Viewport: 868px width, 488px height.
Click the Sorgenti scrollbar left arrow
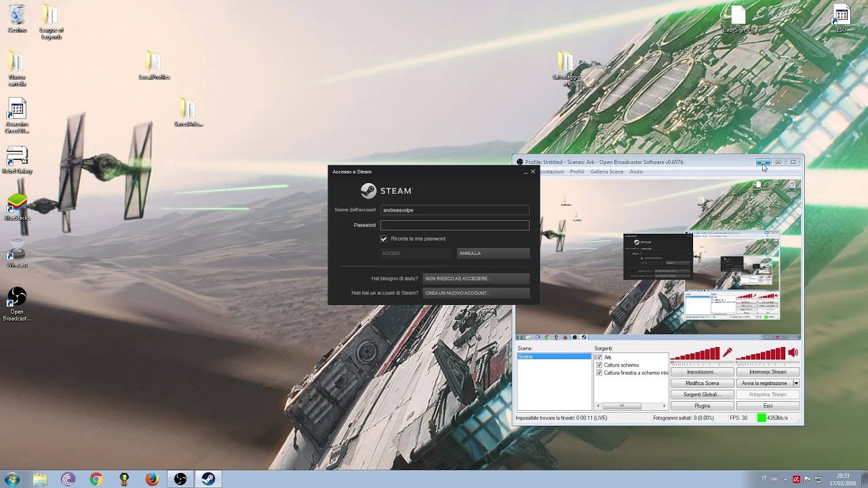pos(597,406)
